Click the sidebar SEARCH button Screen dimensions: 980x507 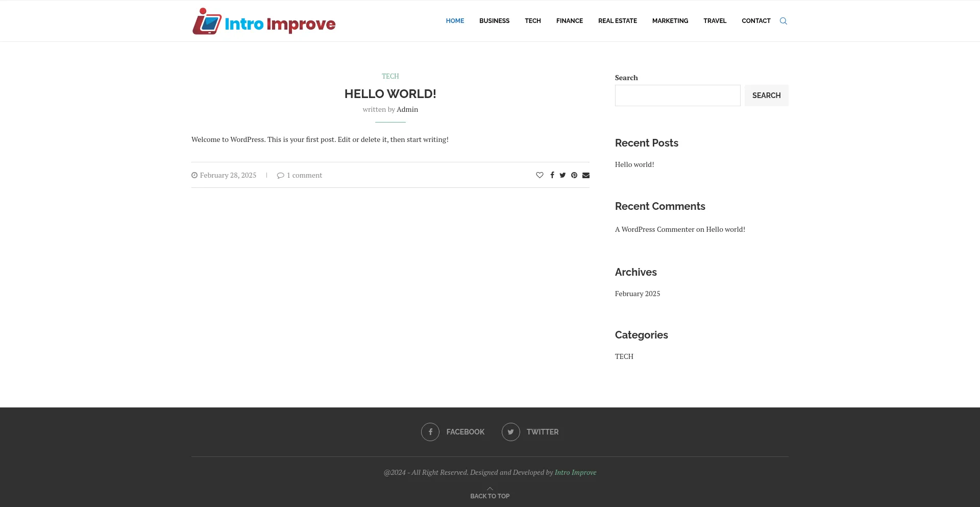point(767,95)
